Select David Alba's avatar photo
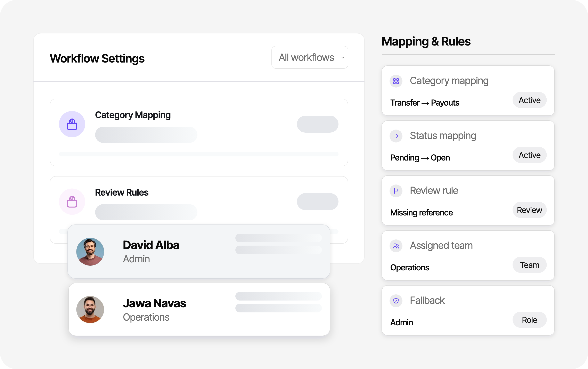The image size is (588, 369). coord(90,252)
